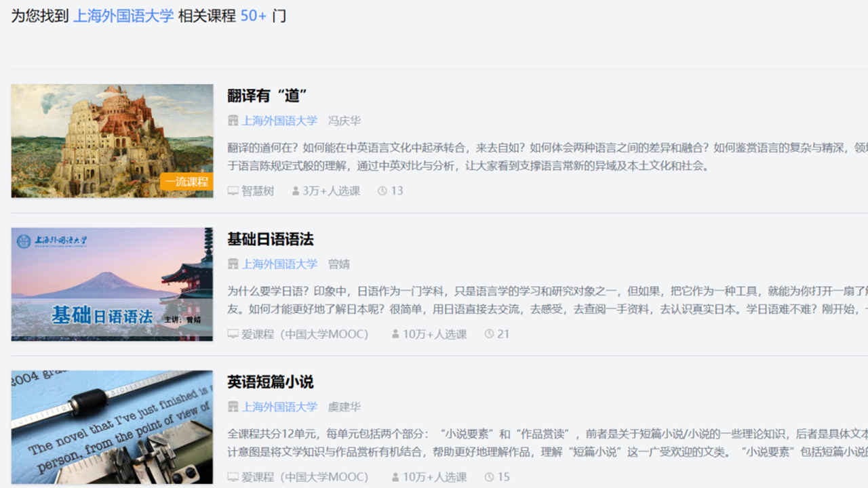The height and width of the screenshot is (488, 868).
Task: Click the person icon in 英语短篇小说 row
Action: click(396, 477)
